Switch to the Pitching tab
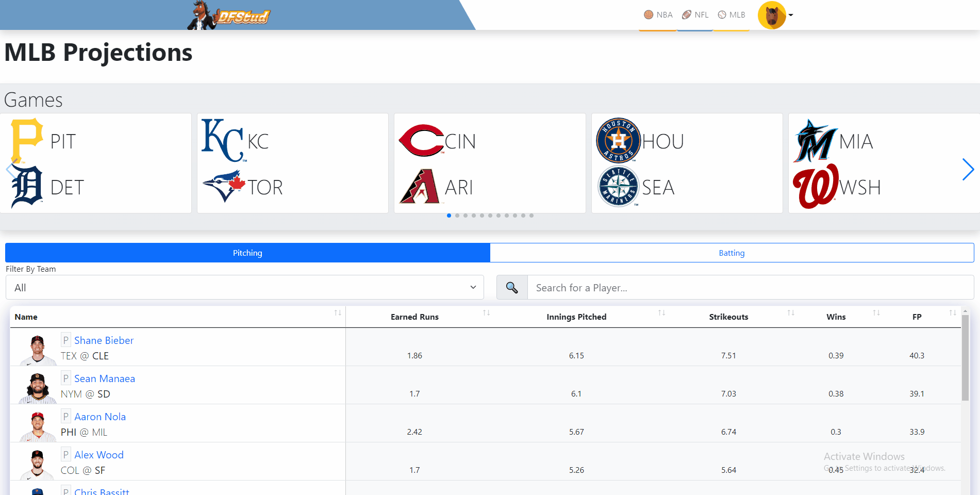The height and width of the screenshot is (495, 980). pos(247,253)
